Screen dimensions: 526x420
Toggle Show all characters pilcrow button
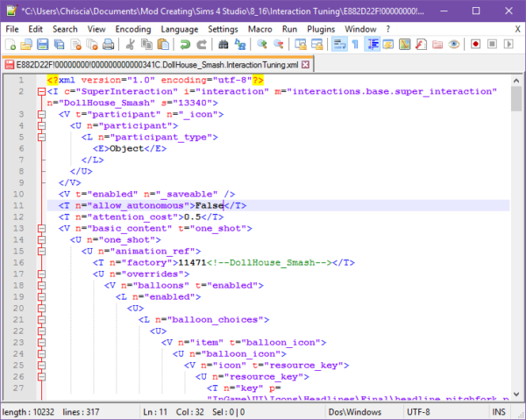[355, 44]
